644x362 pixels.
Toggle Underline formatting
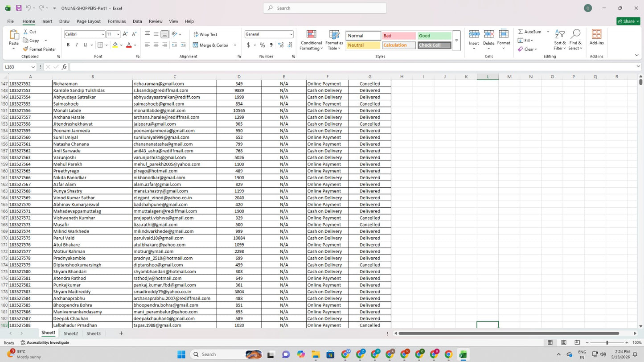coord(85,45)
